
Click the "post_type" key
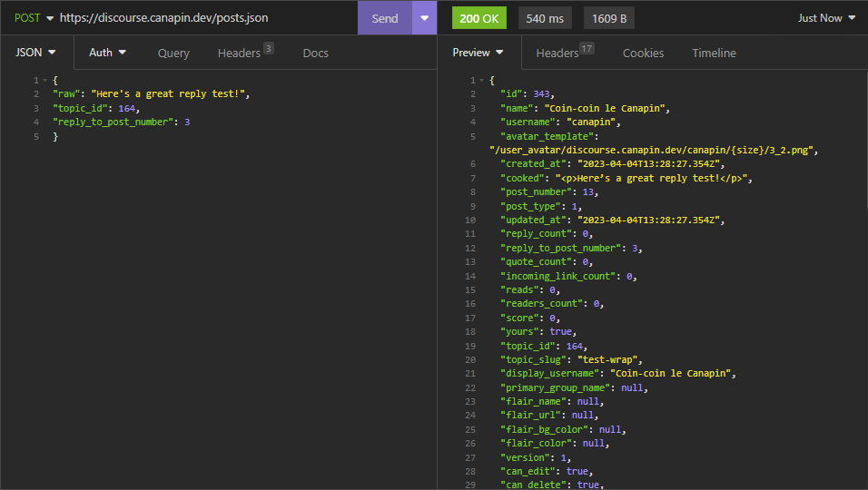[530, 206]
